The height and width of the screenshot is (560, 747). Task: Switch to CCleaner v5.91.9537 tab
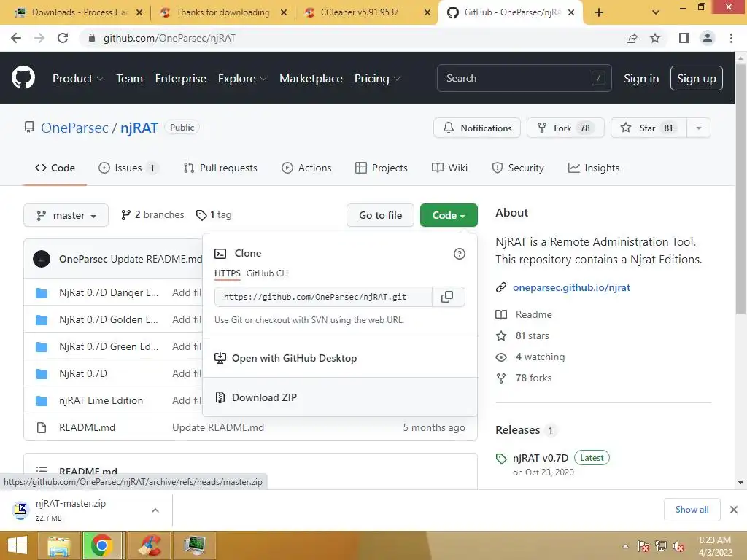[360, 12]
